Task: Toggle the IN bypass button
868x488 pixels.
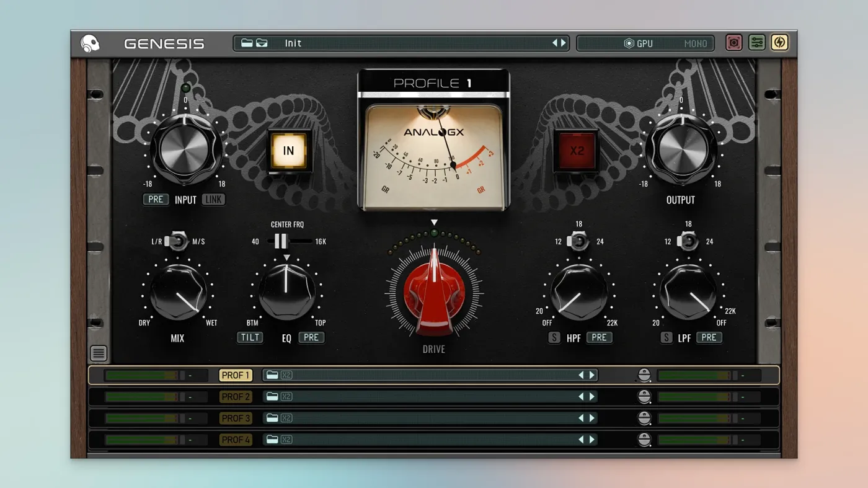Action: click(x=288, y=151)
